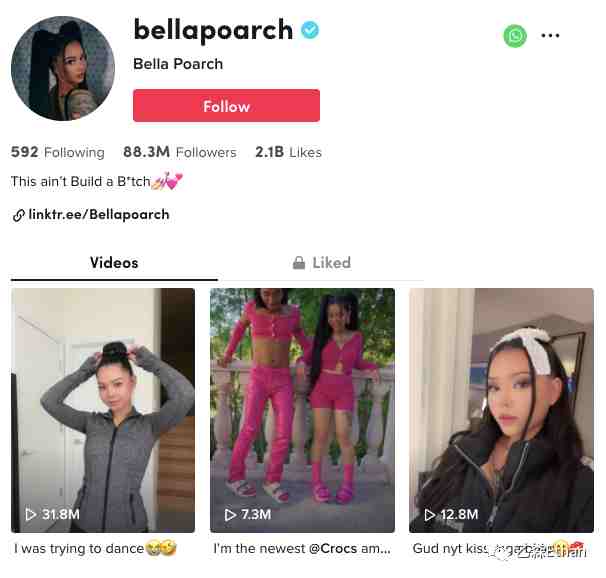Open the gray hoodie dance video thumbnail
The width and height of the screenshot is (606, 578).
point(103,410)
